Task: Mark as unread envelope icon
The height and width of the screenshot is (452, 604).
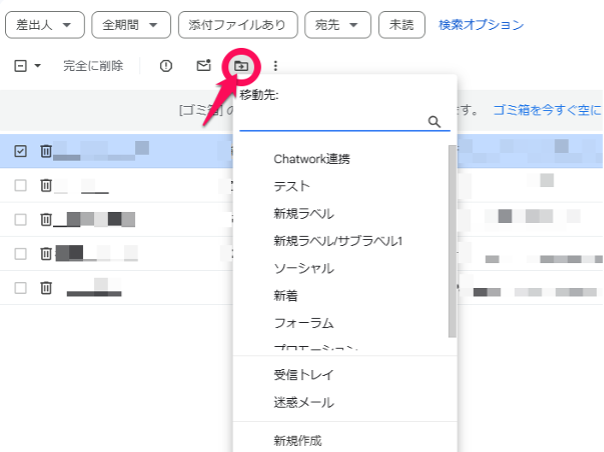Action: click(x=204, y=66)
